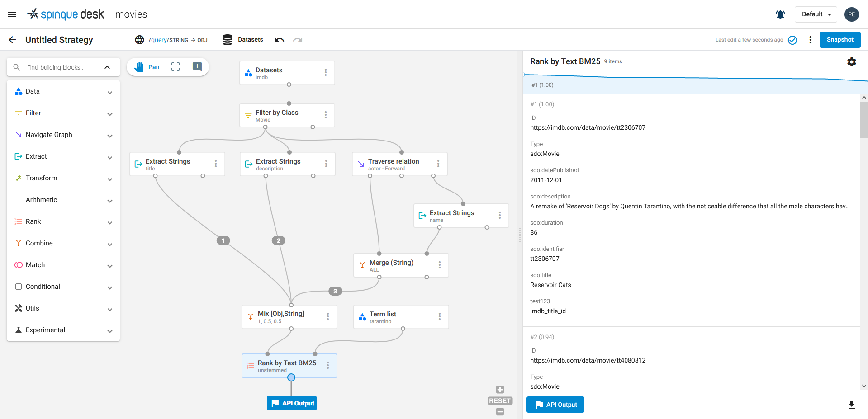Open Term list node options

tap(440, 316)
